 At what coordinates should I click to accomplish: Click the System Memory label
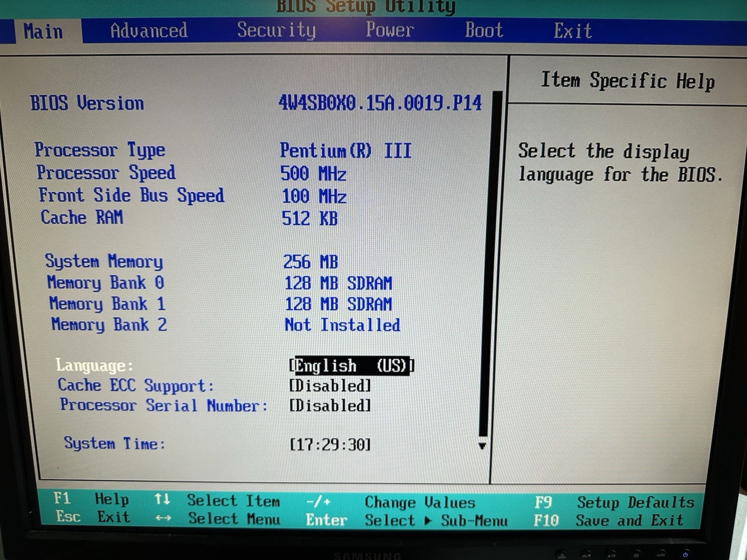(x=104, y=261)
